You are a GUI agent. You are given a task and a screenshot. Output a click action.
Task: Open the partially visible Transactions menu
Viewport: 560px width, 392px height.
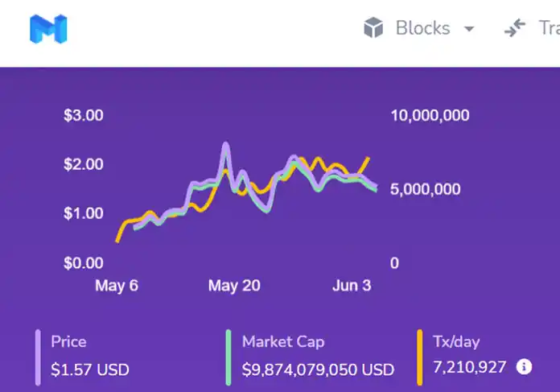[548, 29]
